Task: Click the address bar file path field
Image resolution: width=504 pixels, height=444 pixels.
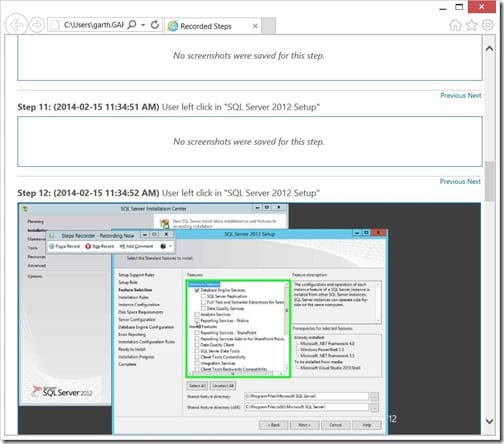Action: pos(93,25)
